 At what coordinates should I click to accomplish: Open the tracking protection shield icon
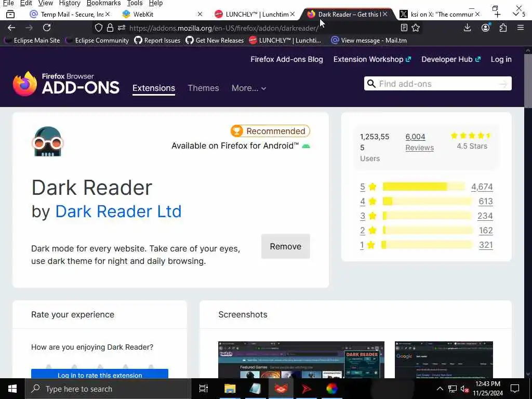click(x=98, y=28)
